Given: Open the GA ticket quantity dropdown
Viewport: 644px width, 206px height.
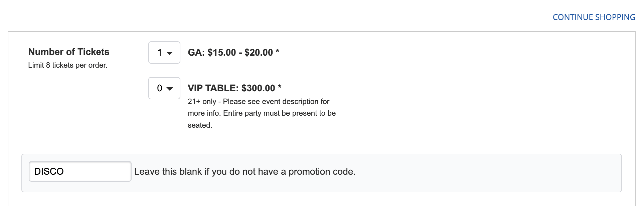Looking at the screenshot, I should point(164,53).
